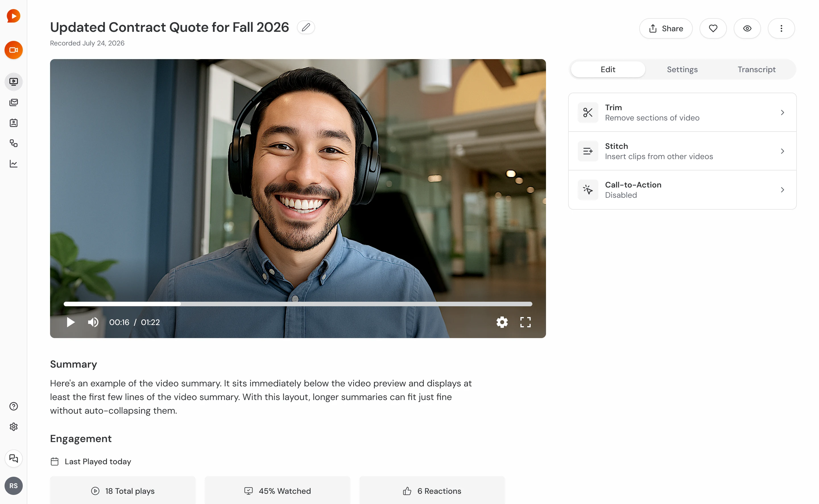Expand the Stitch row chevron
Screen dimensions: 819x504
782,151
